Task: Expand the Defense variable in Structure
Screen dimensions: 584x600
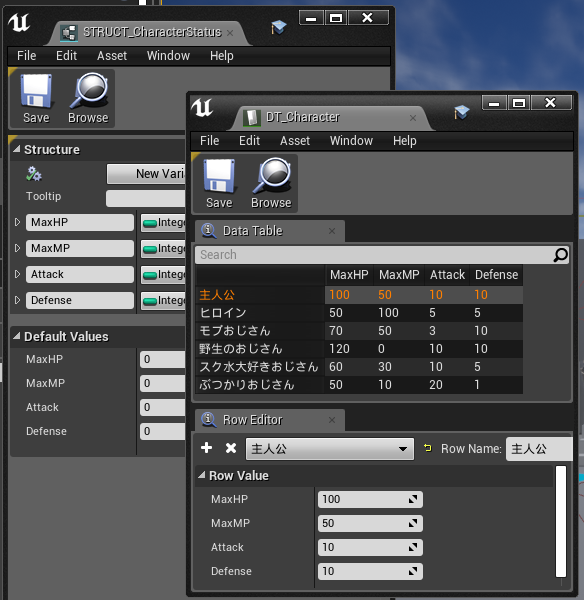Action: [17, 300]
